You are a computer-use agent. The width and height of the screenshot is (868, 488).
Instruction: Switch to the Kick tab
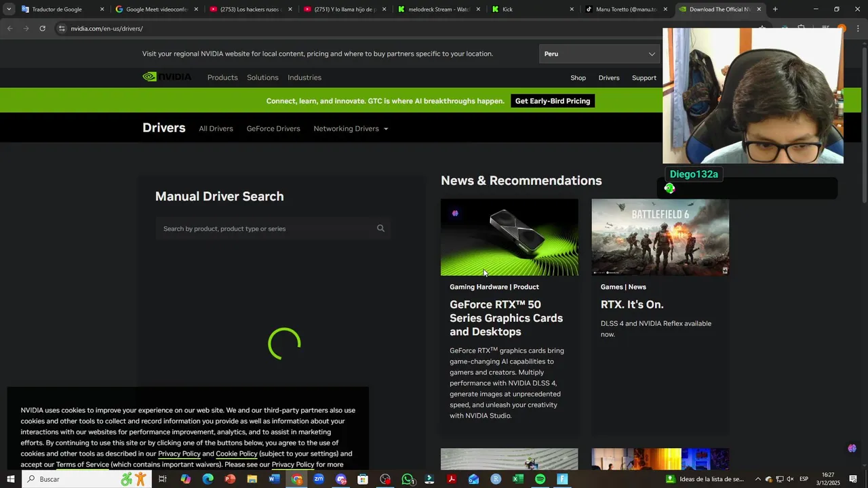tap(532, 9)
